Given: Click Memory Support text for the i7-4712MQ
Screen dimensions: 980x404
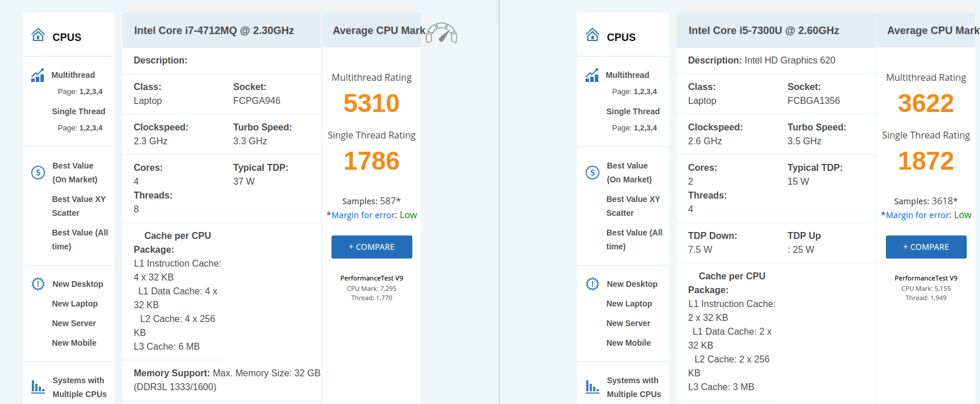Looking at the screenshot, I should pyautogui.click(x=227, y=380).
